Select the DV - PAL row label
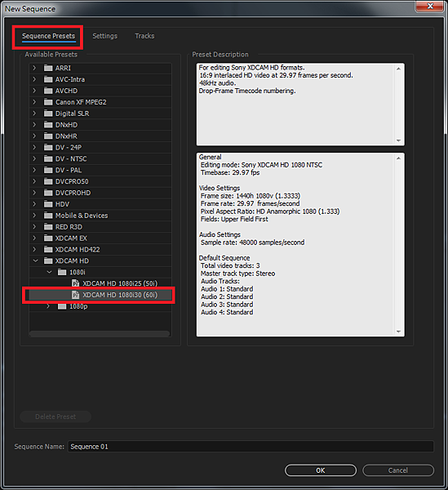Viewport: 448px width, 490px height. (x=69, y=170)
